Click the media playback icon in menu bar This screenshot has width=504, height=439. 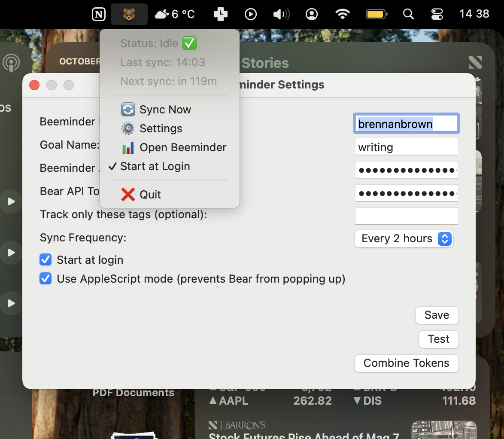[251, 14]
